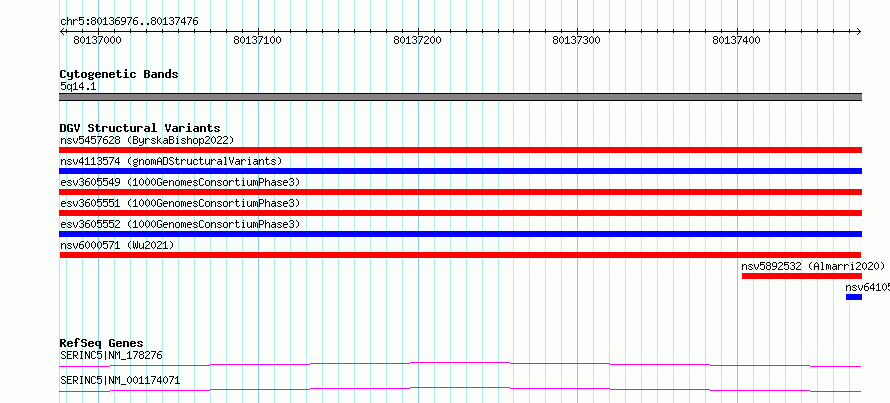Screen dimensions: 890x403
Task: Click the blue esv3605552 variant bar
Action: (x=460, y=234)
